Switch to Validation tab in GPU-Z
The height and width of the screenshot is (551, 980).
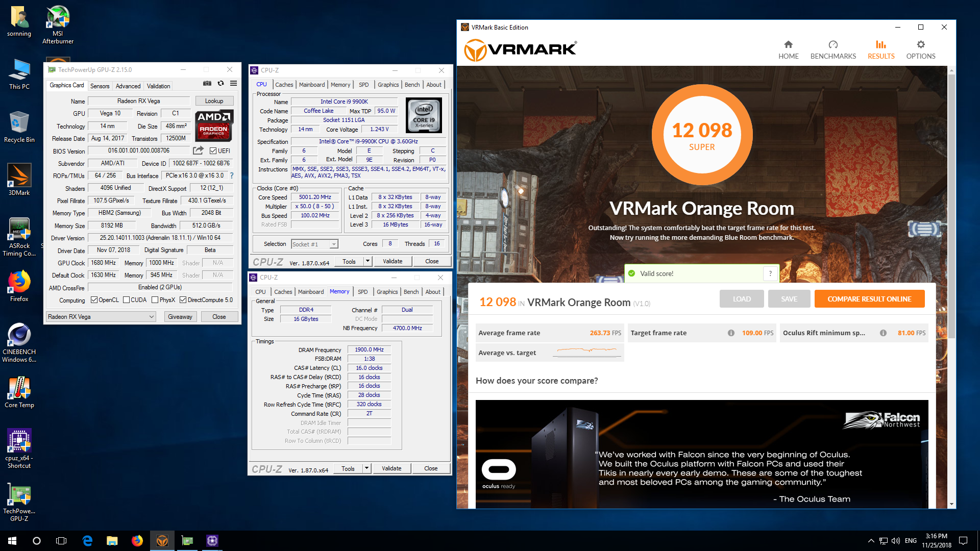click(158, 86)
